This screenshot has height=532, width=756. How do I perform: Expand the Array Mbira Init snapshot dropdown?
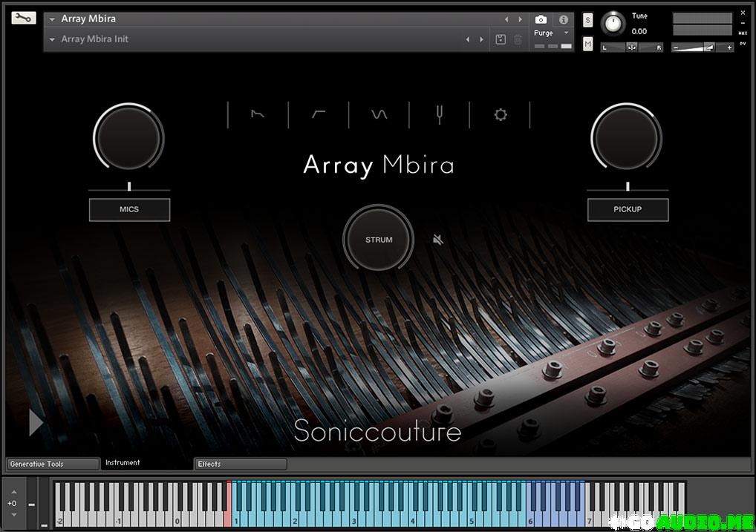coord(53,39)
